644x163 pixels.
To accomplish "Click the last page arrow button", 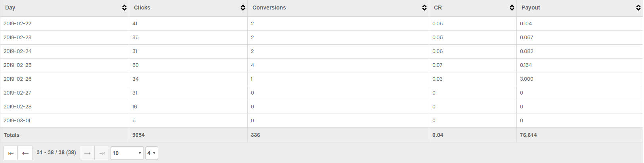I will click(x=102, y=153).
